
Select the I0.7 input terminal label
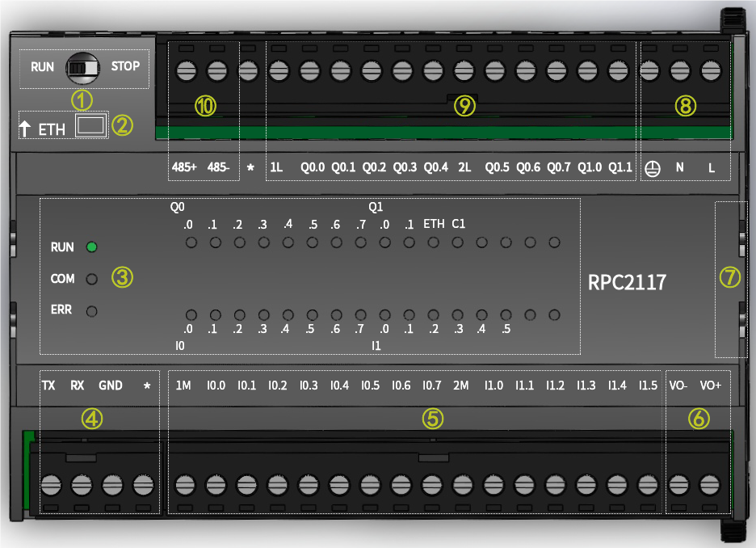pos(431,386)
